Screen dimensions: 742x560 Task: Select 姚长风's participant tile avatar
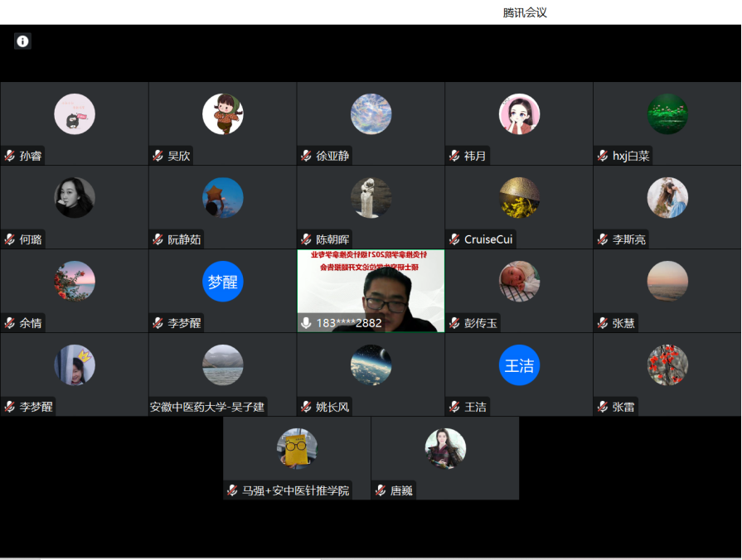click(371, 365)
